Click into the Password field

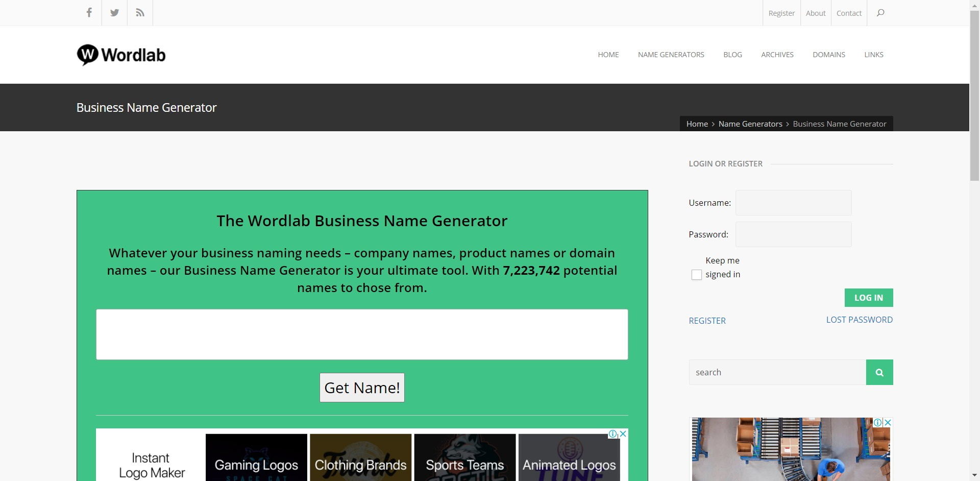793,234
